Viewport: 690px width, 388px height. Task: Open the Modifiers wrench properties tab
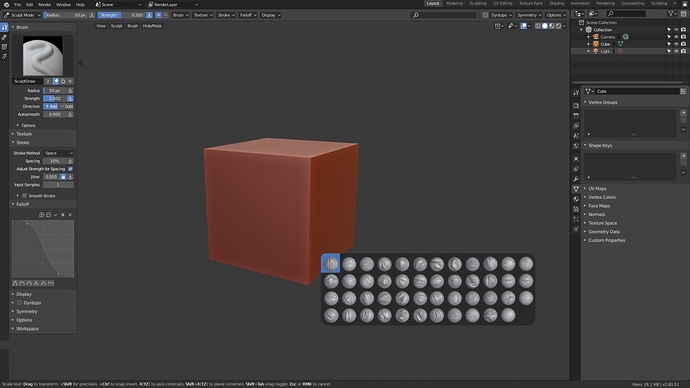[576, 179]
